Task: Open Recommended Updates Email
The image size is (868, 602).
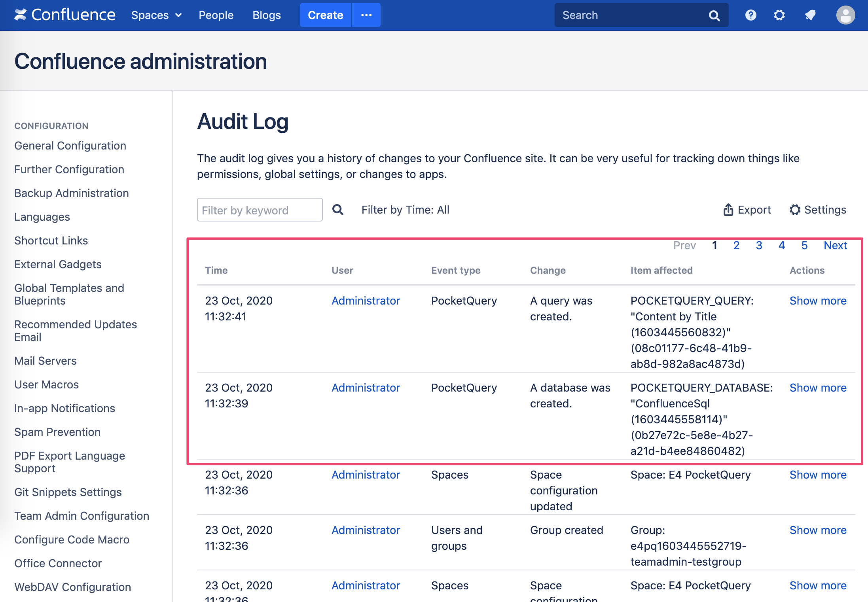Action: tap(76, 331)
